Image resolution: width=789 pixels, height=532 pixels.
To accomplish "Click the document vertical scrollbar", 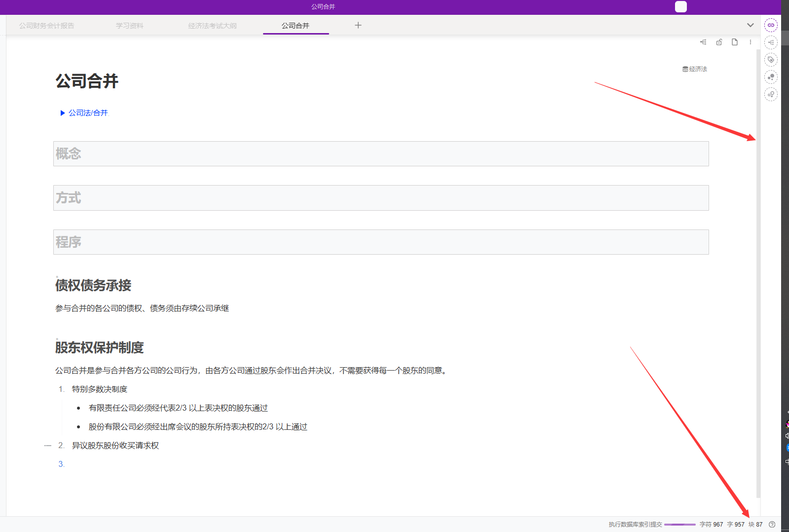I will point(758,271).
